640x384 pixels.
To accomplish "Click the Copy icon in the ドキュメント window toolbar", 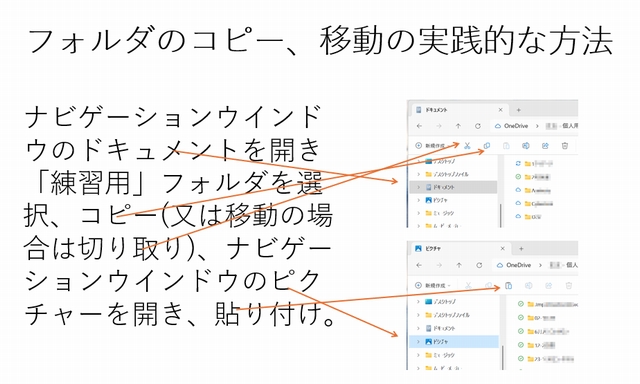I will [x=487, y=146].
